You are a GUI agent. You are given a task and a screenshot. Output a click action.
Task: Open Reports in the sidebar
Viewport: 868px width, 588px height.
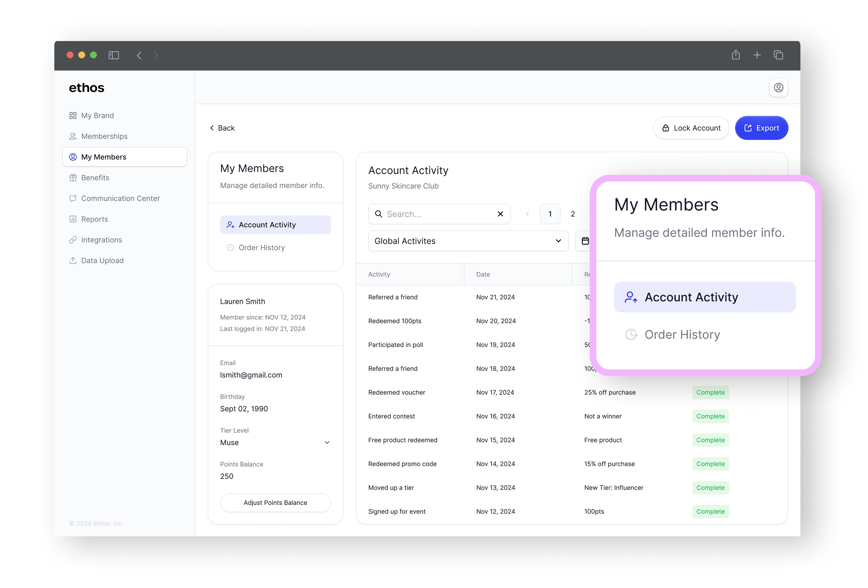click(x=94, y=219)
